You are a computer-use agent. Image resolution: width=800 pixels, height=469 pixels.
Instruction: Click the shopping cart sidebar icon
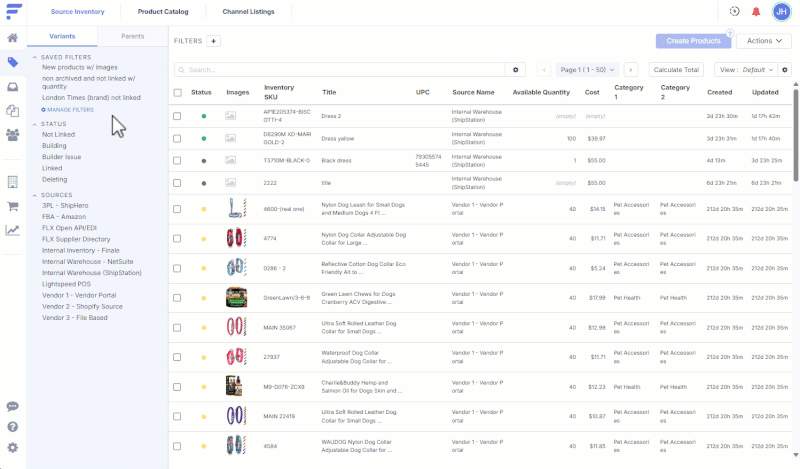coord(12,206)
